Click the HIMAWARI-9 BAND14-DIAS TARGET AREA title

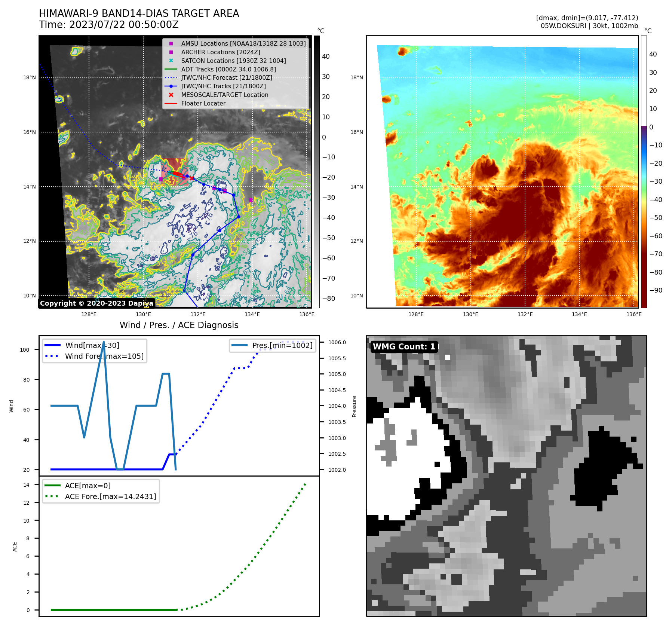139,13
